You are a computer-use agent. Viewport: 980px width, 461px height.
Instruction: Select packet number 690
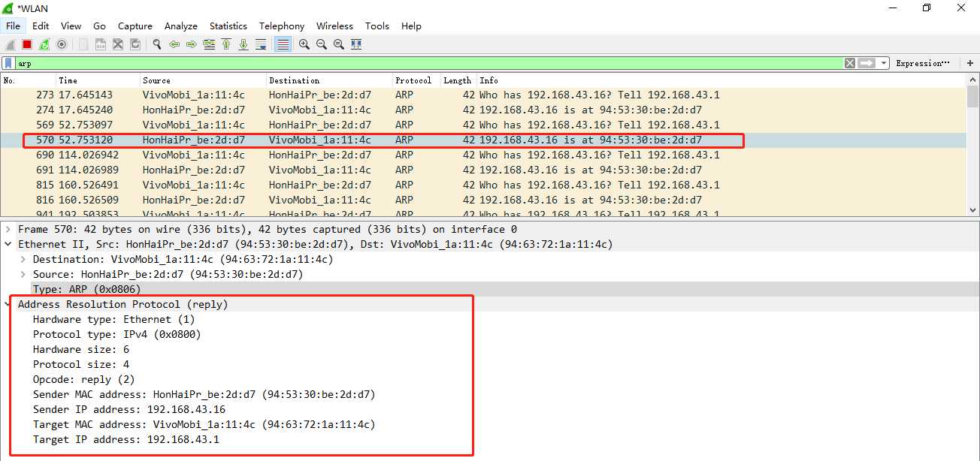[x=483, y=155]
